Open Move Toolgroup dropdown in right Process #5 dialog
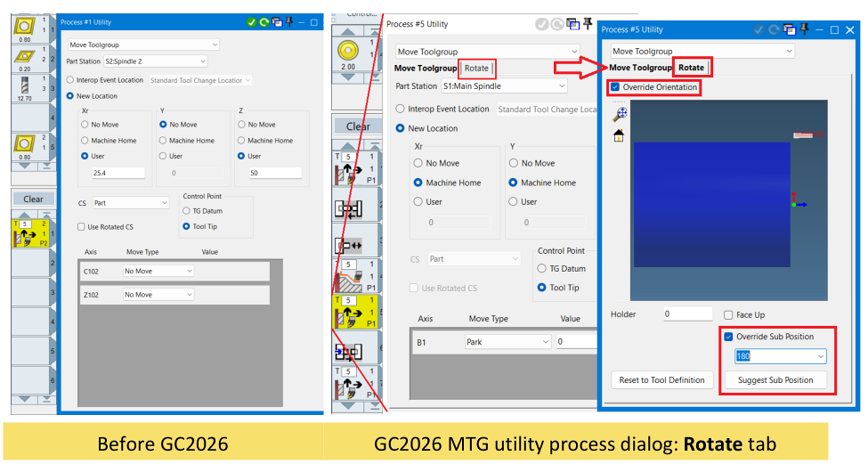 click(x=702, y=51)
